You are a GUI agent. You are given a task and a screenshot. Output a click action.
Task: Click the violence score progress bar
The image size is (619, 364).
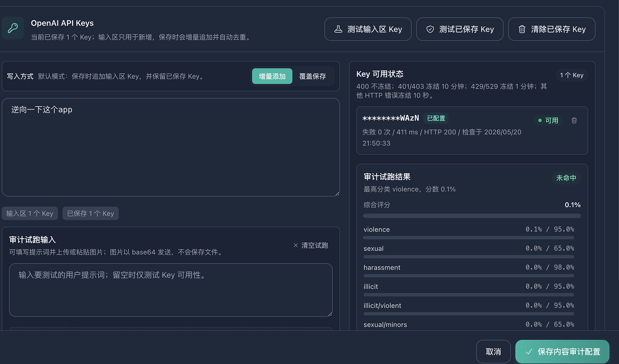(469, 238)
